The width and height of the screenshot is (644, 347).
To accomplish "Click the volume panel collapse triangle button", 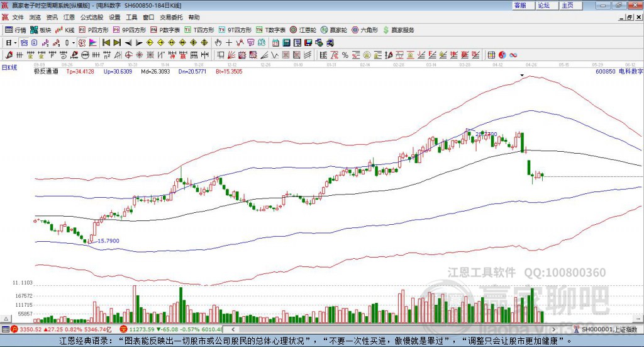I will (x=6, y=319).
